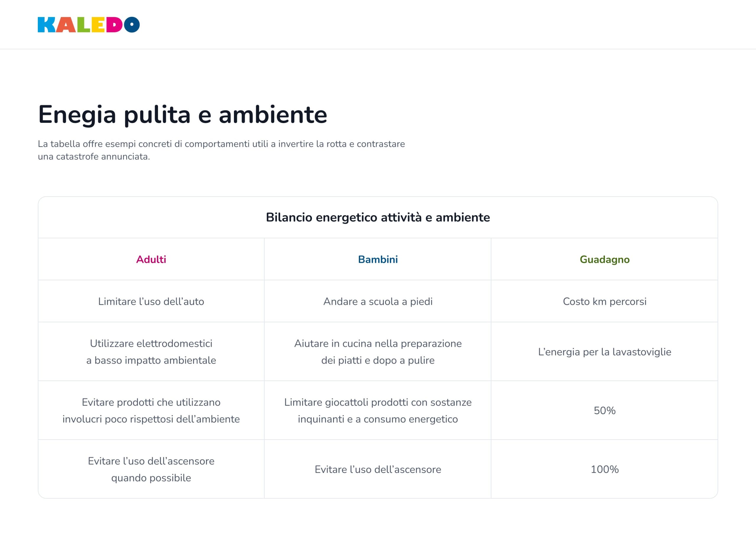Screen dimensions: 756x549
Task: Select the Bambini column header
Action: pos(378,259)
